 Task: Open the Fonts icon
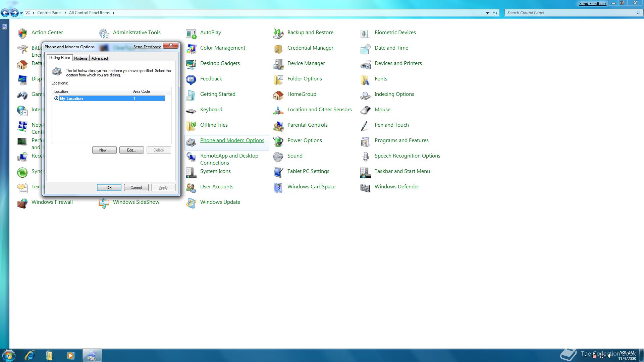(365, 79)
